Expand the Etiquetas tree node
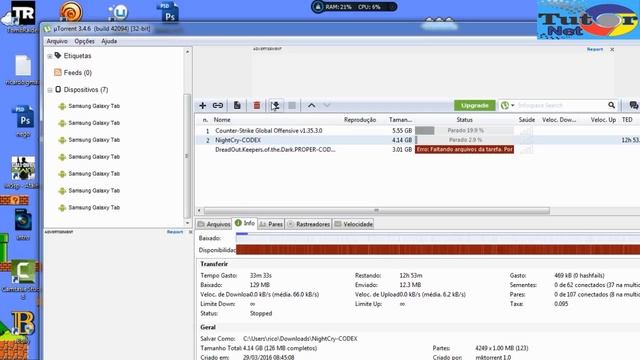This screenshot has height=360, width=640. pyautogui.click(x=50, y=56)
